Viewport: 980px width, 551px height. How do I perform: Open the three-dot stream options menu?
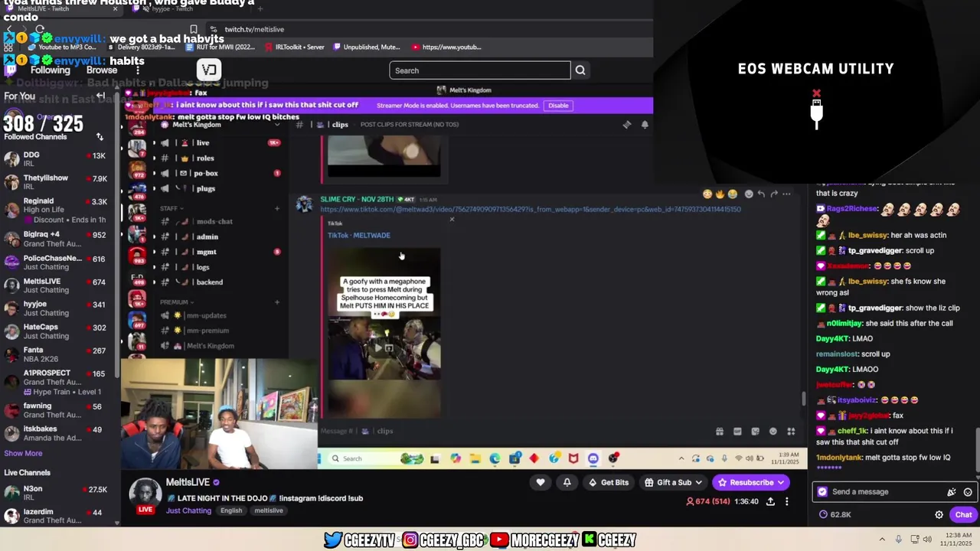click(x=786, y=501)
